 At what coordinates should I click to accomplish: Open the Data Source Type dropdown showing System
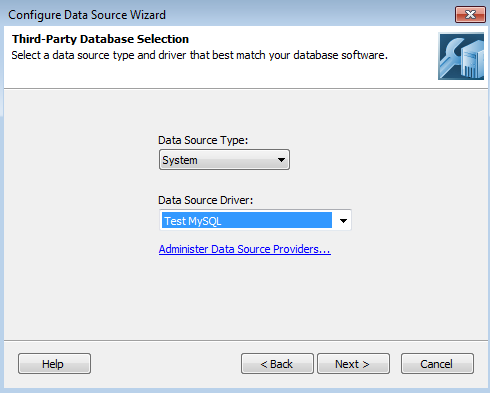point(224,160)
